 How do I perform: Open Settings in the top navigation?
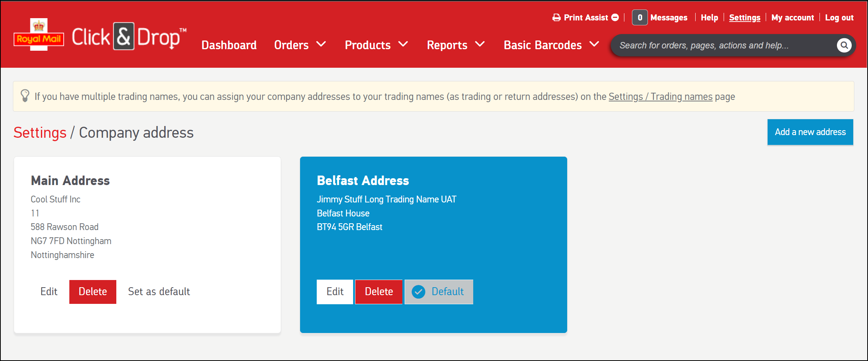coord(744,18)
